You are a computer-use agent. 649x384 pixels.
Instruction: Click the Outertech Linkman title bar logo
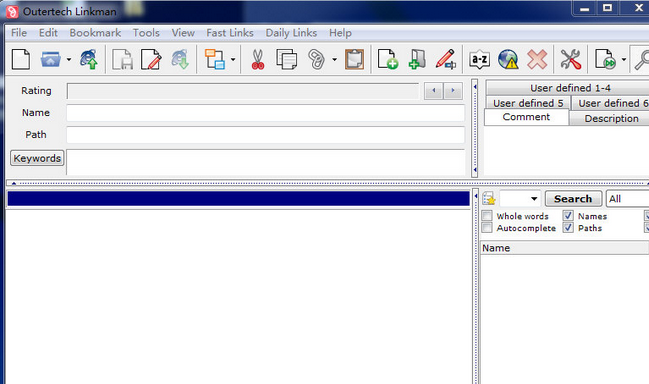tap(12, 12)
